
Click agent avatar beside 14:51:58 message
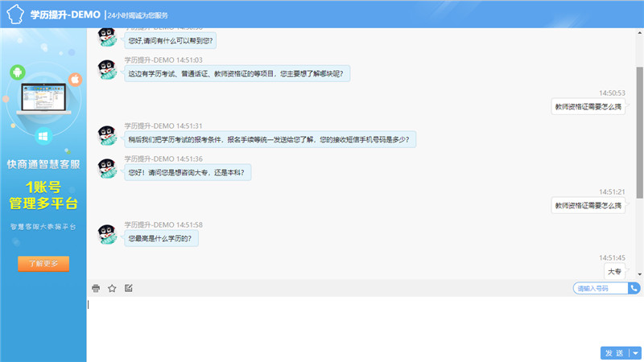point(109,234)
